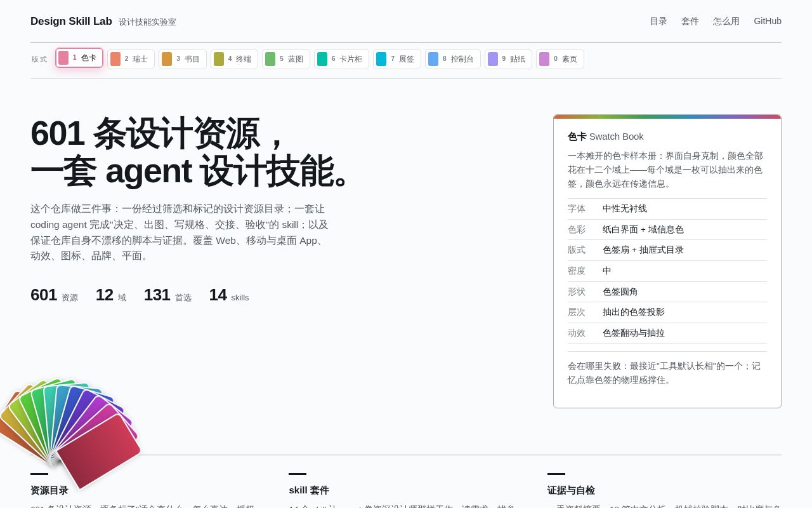812x508 pixels.
Task: Click the 动效 色签翻动与抽拉 row
Action: point(667,333)
